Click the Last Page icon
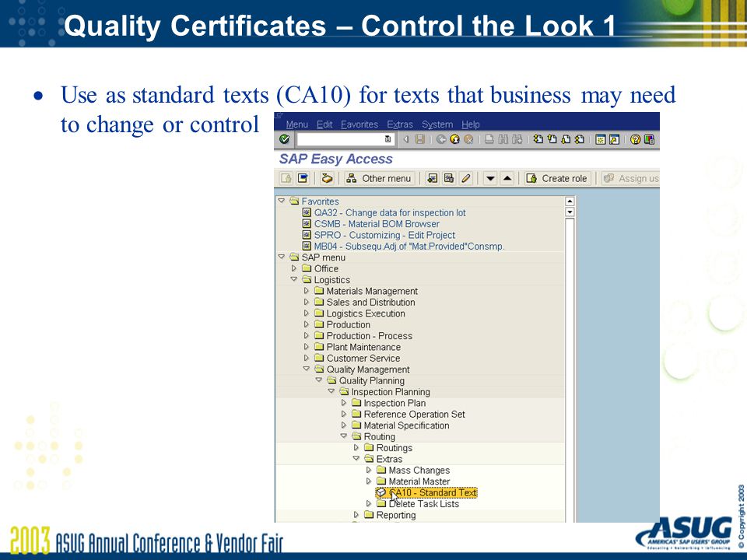Viewport: 747px width, 560px height. tap(579, 139)
